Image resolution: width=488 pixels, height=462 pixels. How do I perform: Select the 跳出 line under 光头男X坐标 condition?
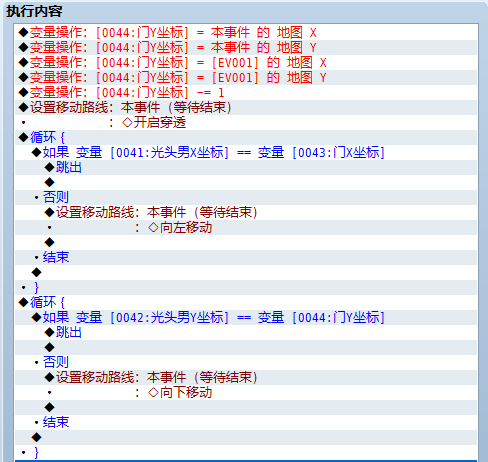[246, 168]
